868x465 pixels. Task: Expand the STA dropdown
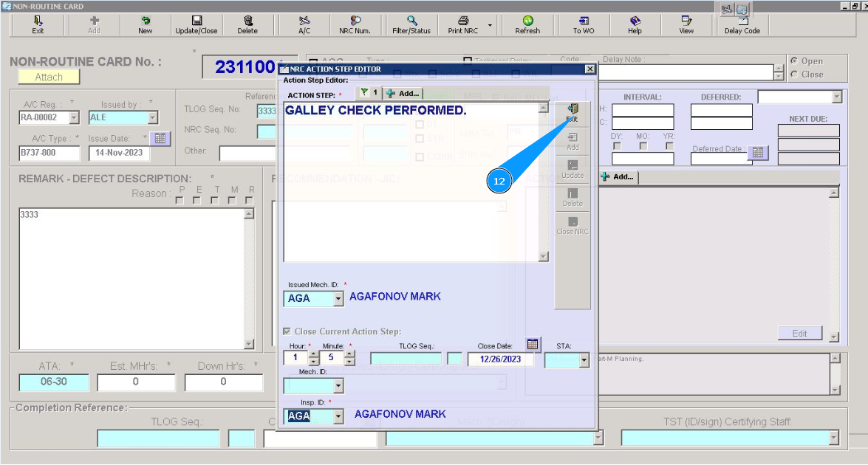coord(584,360)
